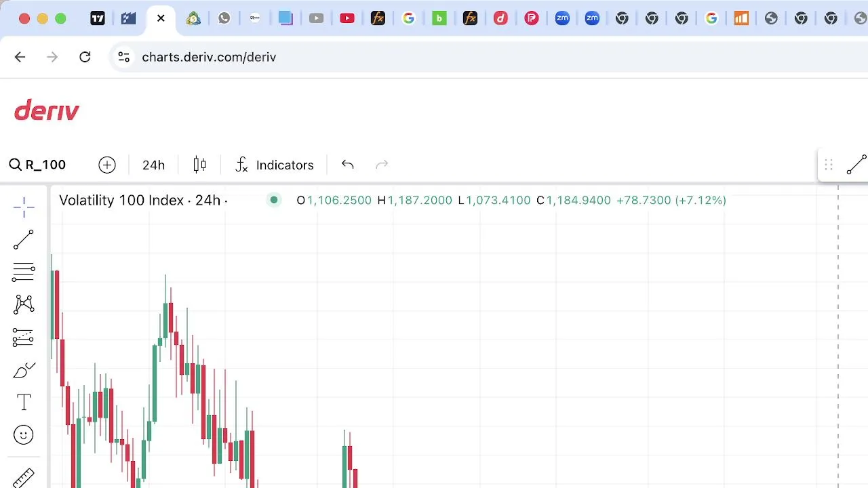Switch to the WhatsApp browser tab

pos(224,18)
